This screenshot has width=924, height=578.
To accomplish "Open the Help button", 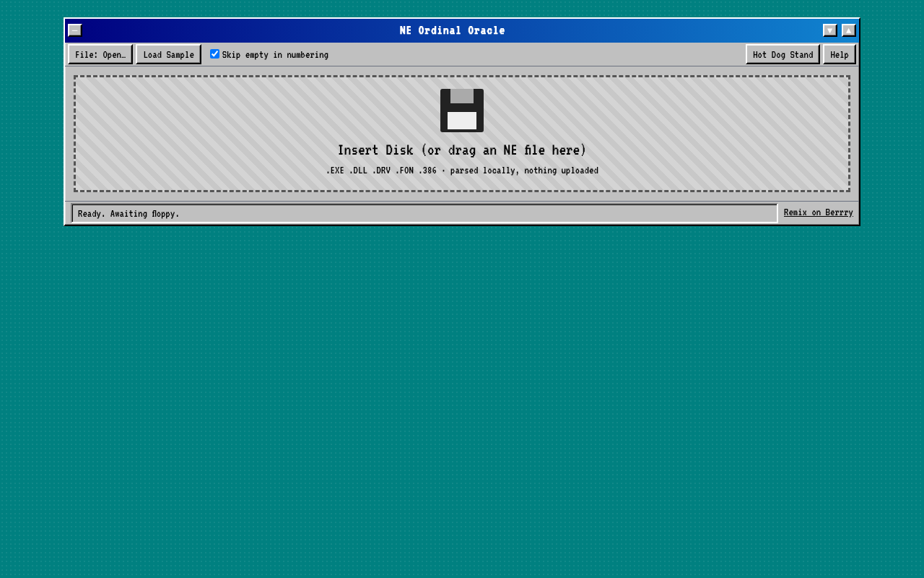I will (x=840, y=54).
